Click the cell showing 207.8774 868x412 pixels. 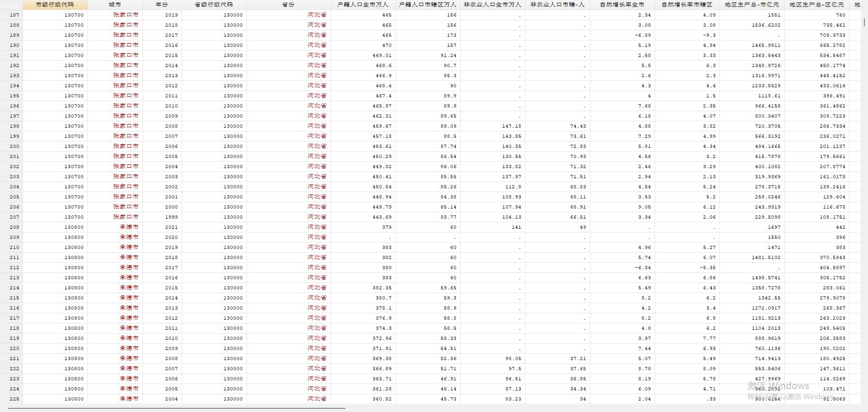817,167
